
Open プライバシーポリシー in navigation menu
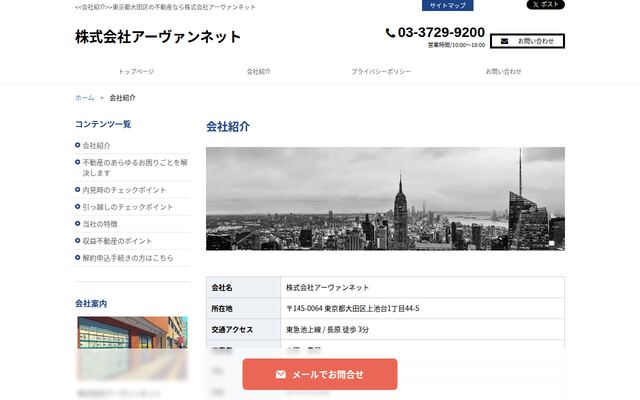coord(381,71)
